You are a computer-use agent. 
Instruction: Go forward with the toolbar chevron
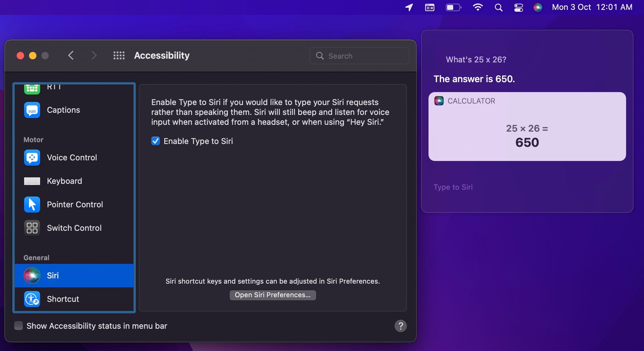(x=94, y=56)
